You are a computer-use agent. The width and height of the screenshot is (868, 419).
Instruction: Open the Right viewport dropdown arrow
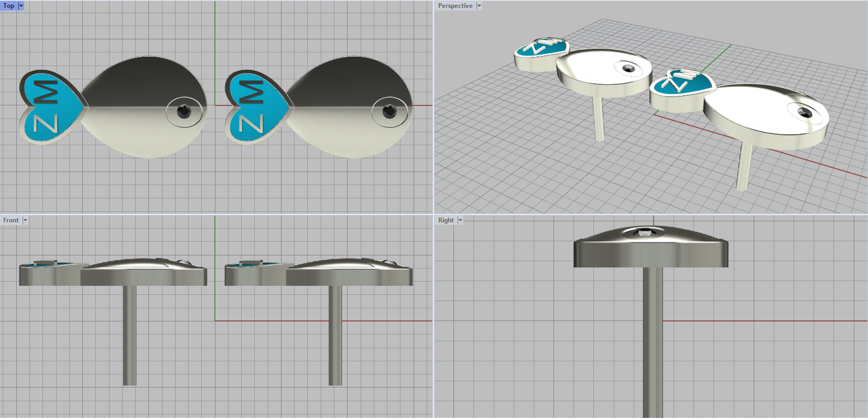pyautogui.click(x=460, y=220)
